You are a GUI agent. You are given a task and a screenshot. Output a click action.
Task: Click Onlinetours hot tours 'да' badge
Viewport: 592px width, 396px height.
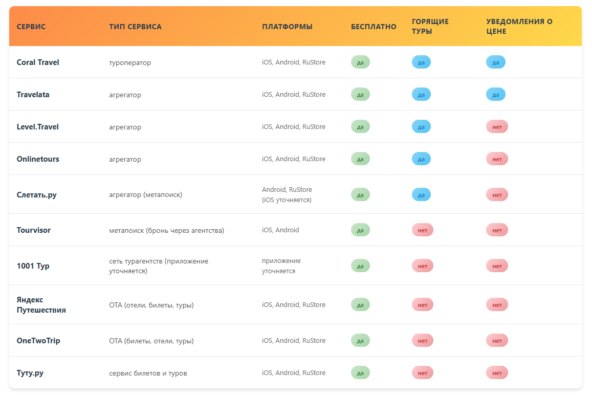point(421,159)
